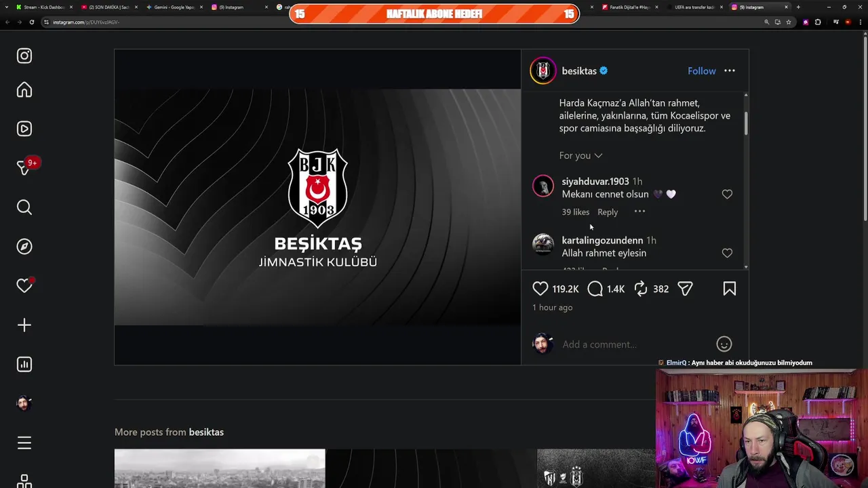This screenshot has width=868, height=488.
Task: Open Search icon in sidebar
Action: (24, 207)
